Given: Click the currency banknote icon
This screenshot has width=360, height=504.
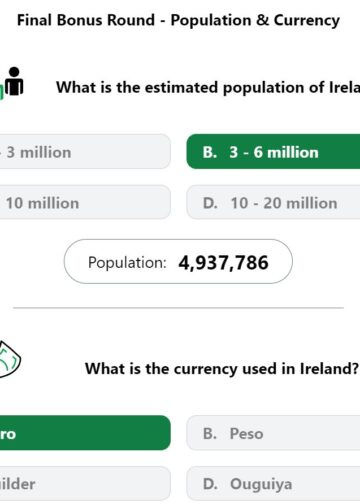Looking at the screenshot, I should coord(10,359).
